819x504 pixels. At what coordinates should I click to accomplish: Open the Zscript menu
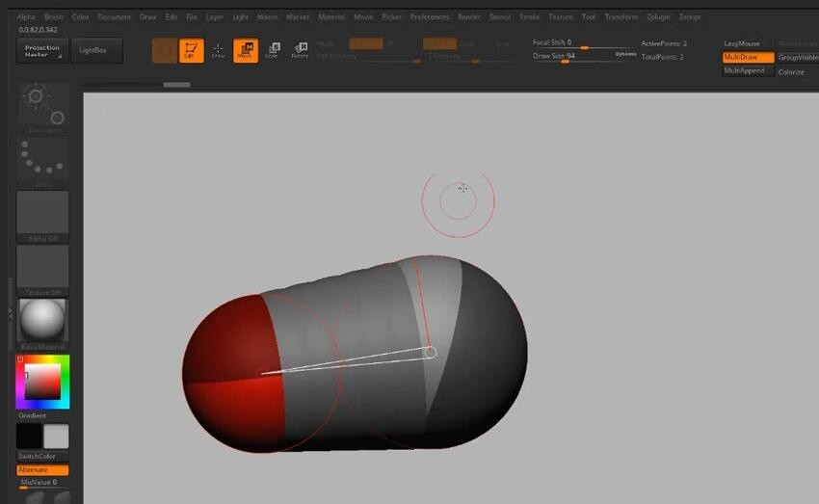pyautogui.click(x=690, y=17)
